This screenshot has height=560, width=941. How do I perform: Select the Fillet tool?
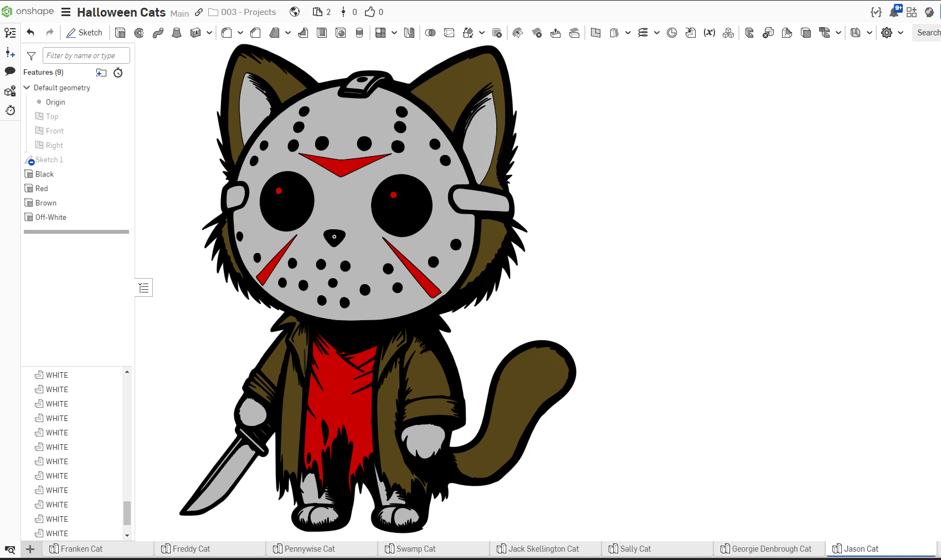pos(227,33)
